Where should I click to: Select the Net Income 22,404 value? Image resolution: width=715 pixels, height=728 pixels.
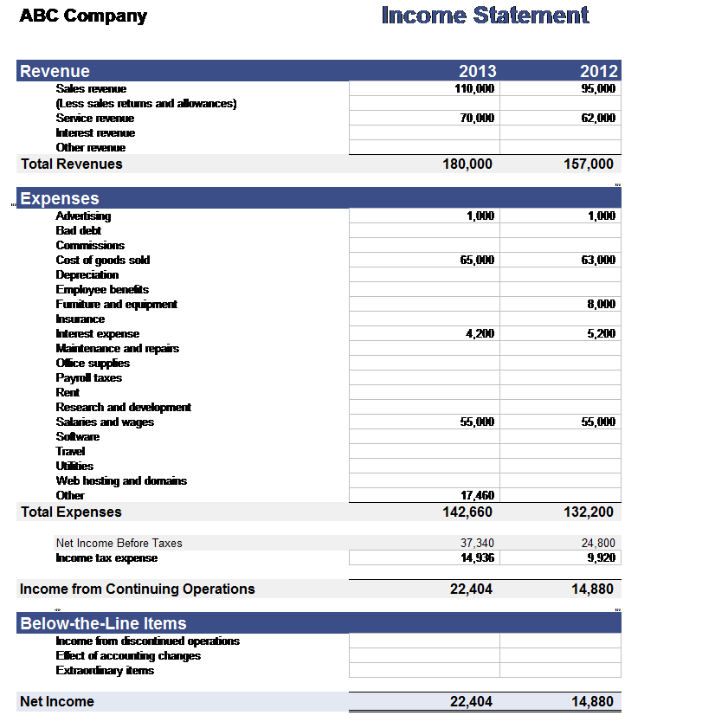(473, 701)
